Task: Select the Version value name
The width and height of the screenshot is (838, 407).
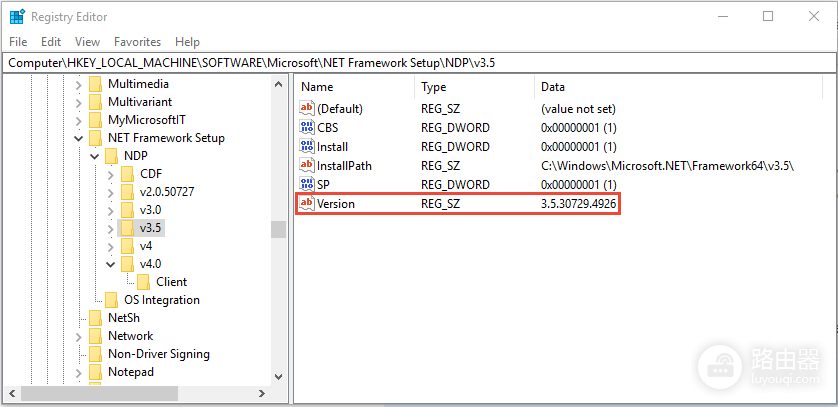Action: (336, 204)
